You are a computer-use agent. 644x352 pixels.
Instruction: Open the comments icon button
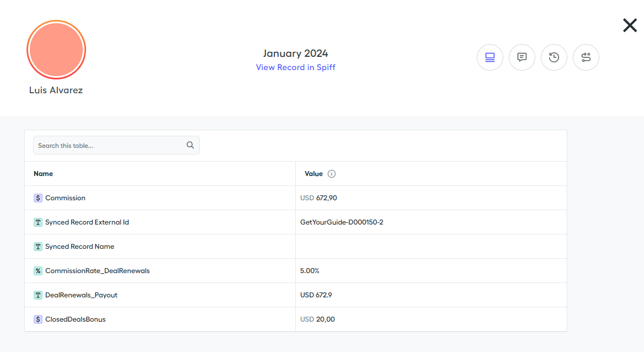521,57
